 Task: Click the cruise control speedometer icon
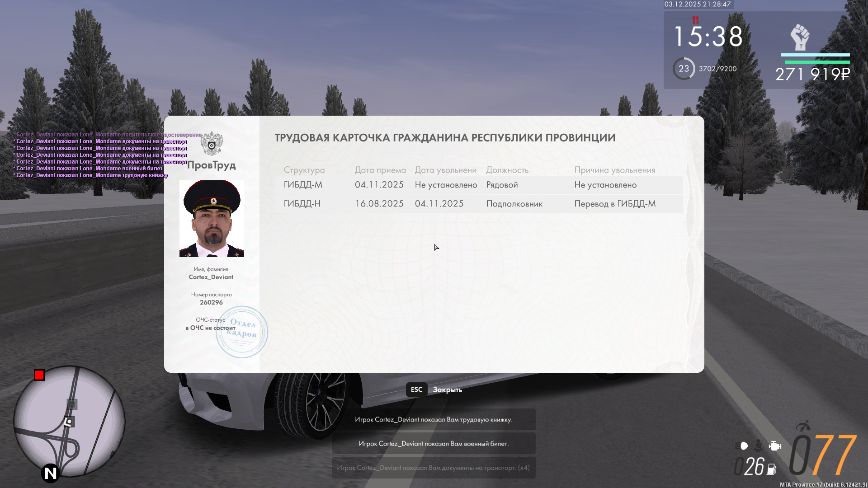tap(803, 426)
